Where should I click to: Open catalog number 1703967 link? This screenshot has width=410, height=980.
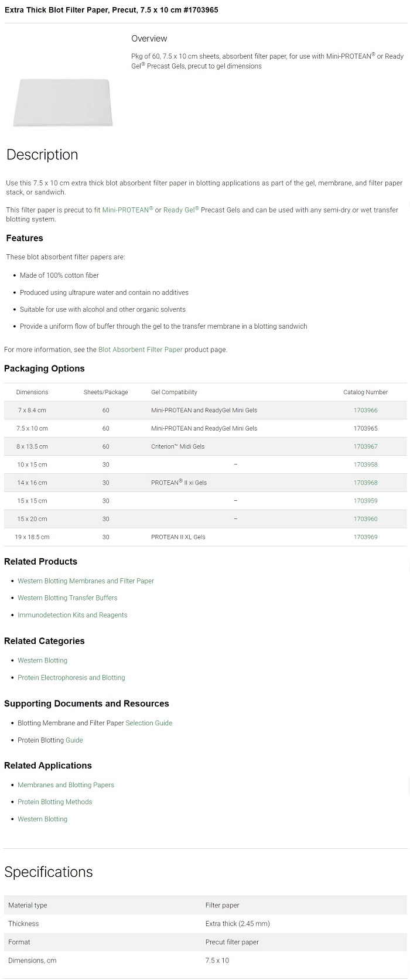365,447
